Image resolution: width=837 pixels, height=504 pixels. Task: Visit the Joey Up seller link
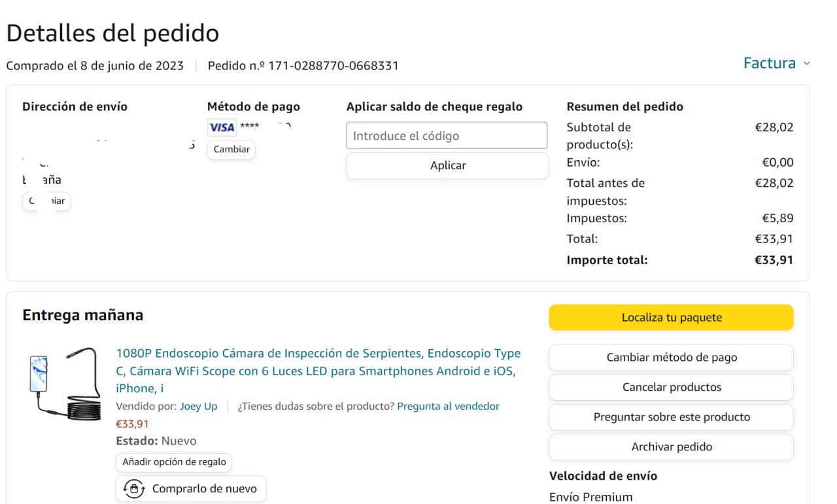[x=198, y=407]
